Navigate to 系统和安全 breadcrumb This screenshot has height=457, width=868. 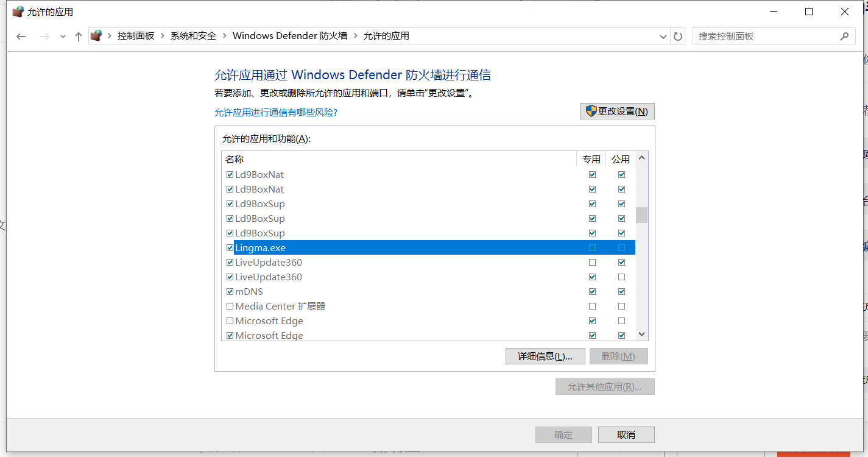click(x=194, y=36)
